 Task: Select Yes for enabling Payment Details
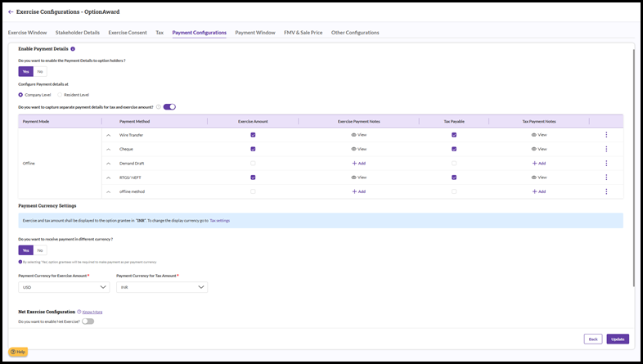pos(26,71)
